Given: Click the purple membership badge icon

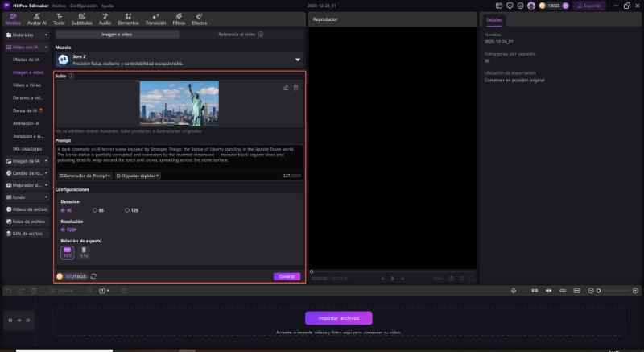Looking at the screenshot, I should (566, 6).
